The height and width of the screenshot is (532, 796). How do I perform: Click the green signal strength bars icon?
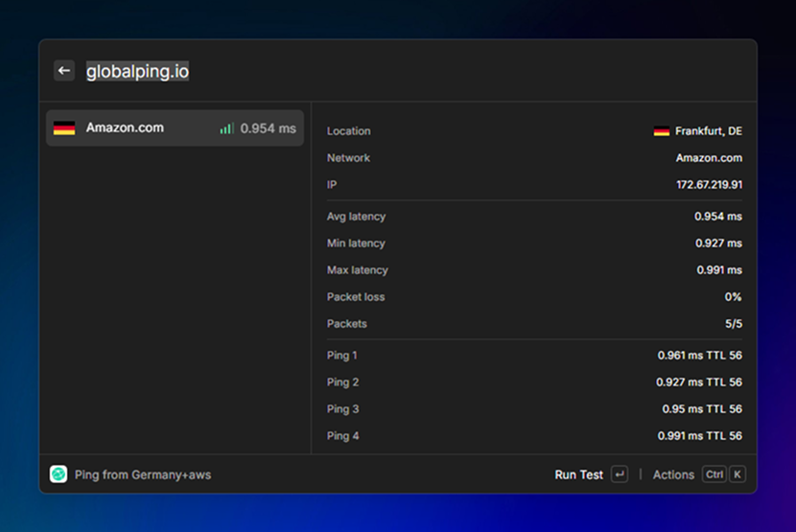(x=226, y=128)
